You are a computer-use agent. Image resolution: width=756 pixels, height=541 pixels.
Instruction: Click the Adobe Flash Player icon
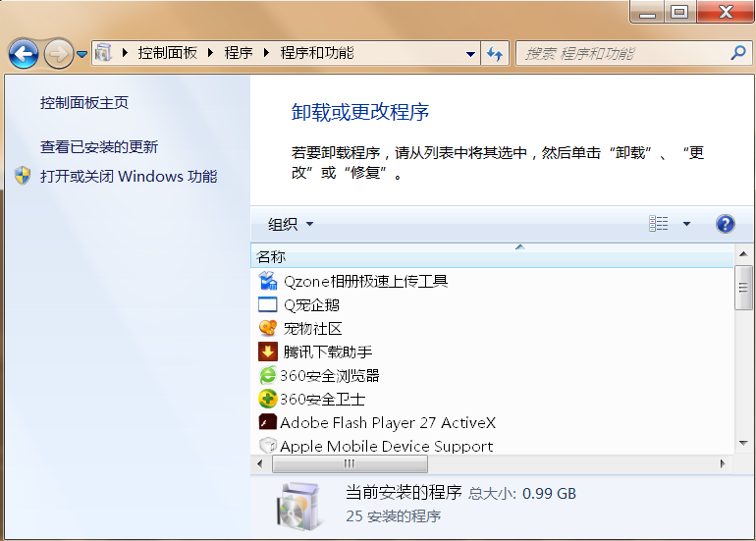pyautogui.click(x=268, y=422)
